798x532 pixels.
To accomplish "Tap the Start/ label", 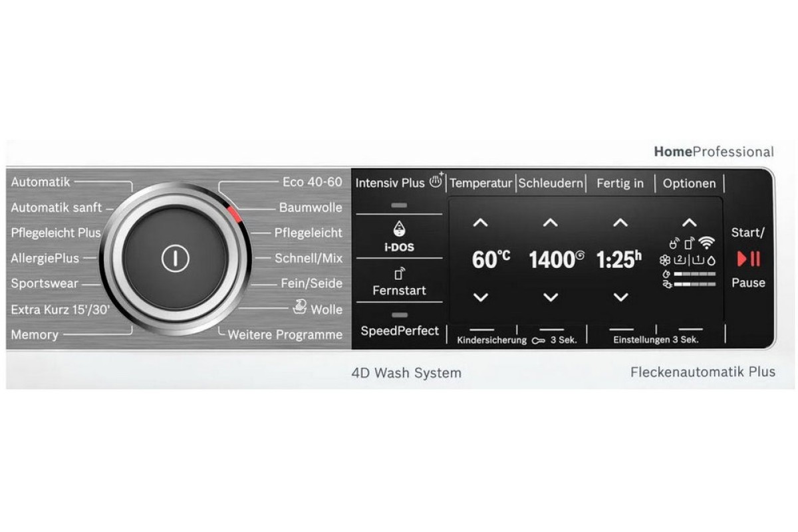I will click(x=748, y=233).
